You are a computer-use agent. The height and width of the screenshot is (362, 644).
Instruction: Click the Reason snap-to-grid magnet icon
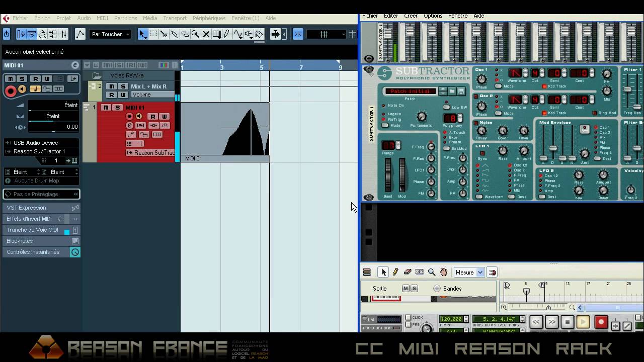click(x=492, y=272)
